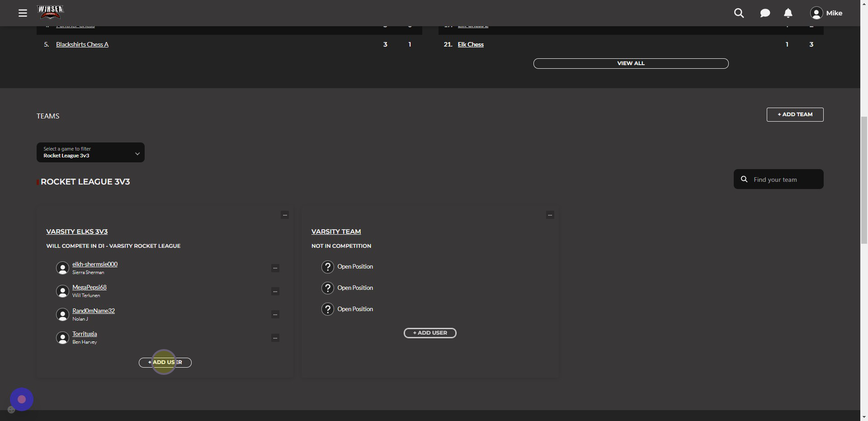The image size is (868, 421).
Task: Click avatar icon of MegaPepsi68
Action: pyautogui.click(x=62, y=291)
